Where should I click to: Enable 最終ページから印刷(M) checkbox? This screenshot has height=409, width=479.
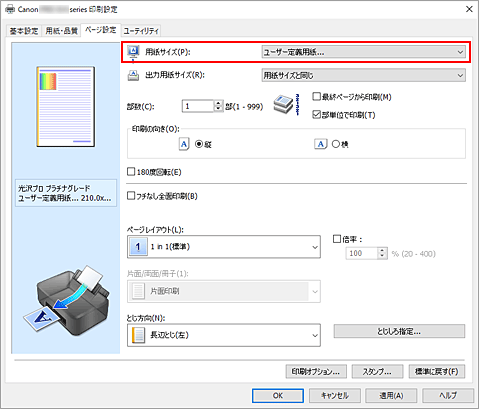tap(316, 97)
